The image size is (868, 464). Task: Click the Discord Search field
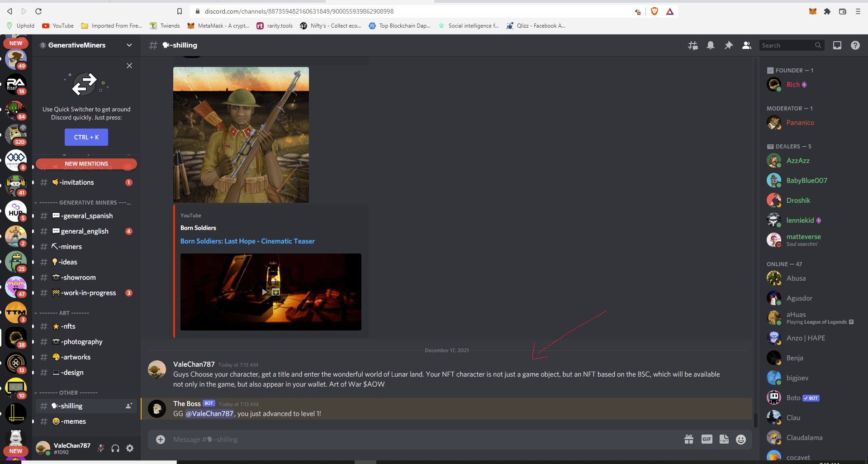coord(792,45)
